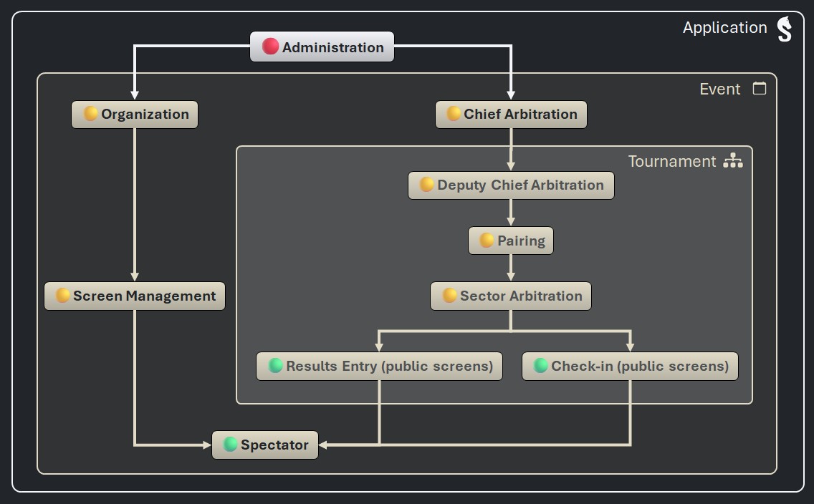Screen dimensions: 814x504
Task: Select the Deputy Chief Arbitration node
Action: pos(511,185)
